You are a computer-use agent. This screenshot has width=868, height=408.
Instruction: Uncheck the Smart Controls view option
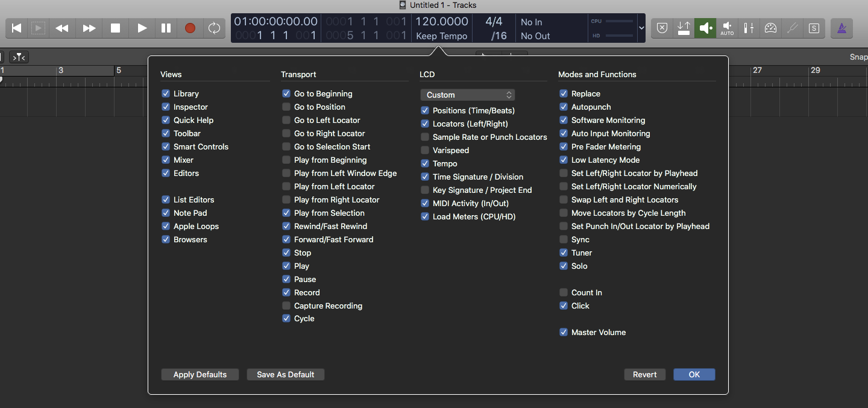pos(166,146)
